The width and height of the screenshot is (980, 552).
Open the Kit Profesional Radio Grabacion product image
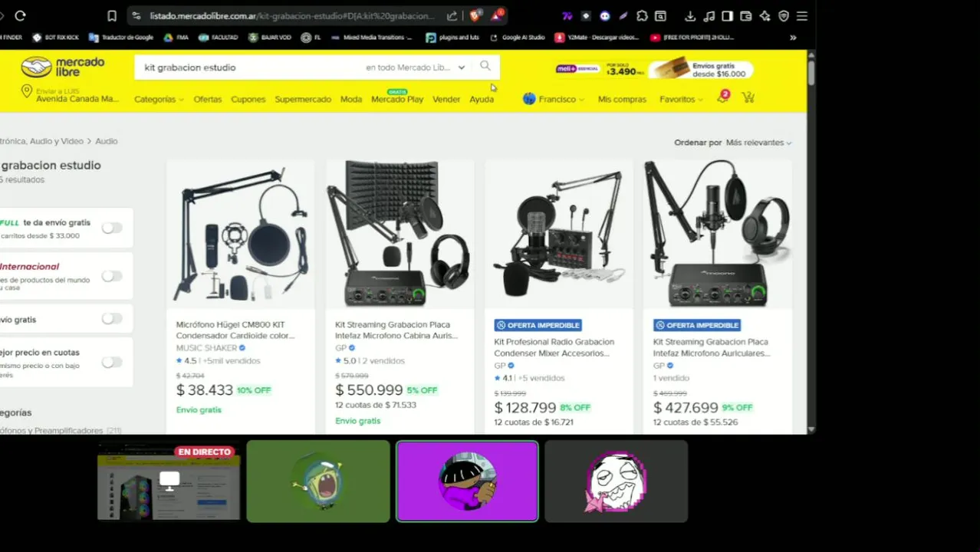[x=558, y=234]
